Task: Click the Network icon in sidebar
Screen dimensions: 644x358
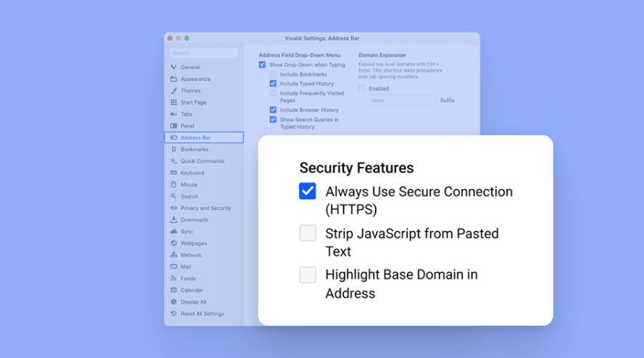Action: (x=174, y=255)
